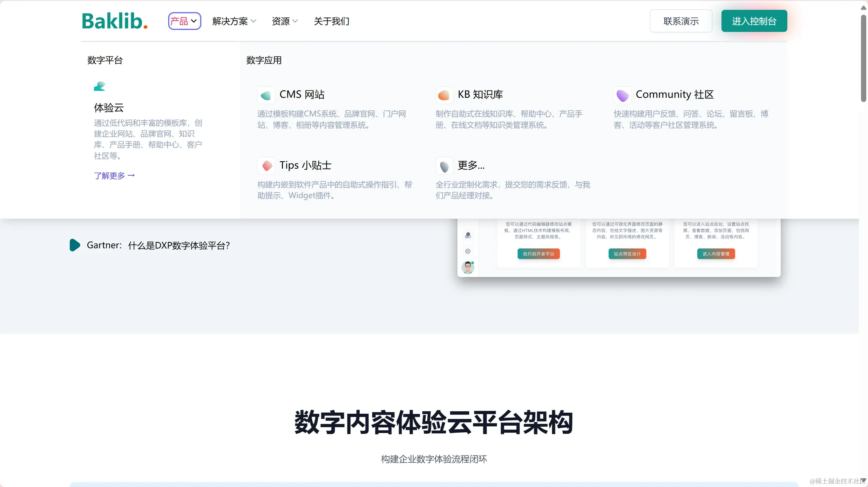868x487 pixels.
Task: Click the play icon beside Gartner
Action: pyautogui.click(x=75, y=245)
